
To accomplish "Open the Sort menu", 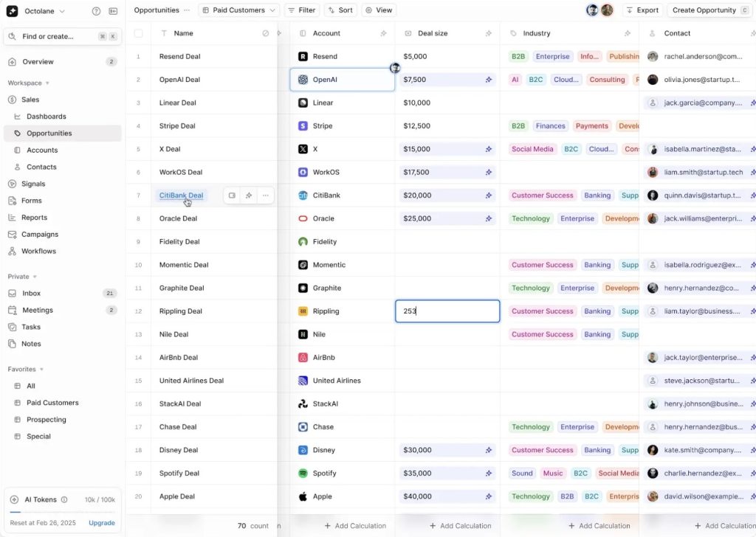I will (x=340, y=10).
